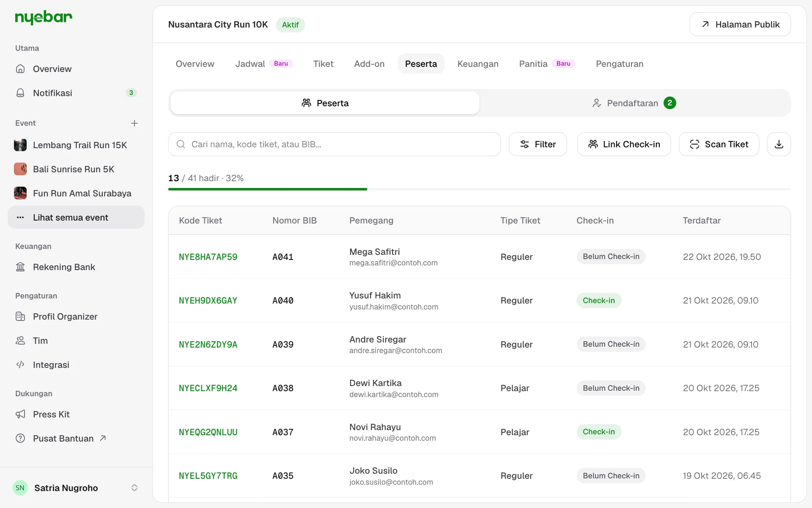Select holder name Joko Susilo
Screen dimensions: 812x508
(x=373, y=471)
